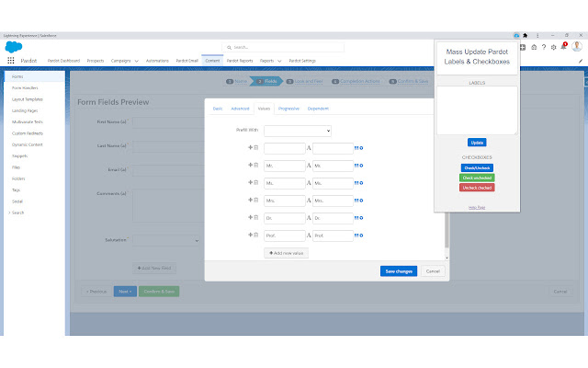Click the A label icon in the Mr. row

tap(309, 166)
